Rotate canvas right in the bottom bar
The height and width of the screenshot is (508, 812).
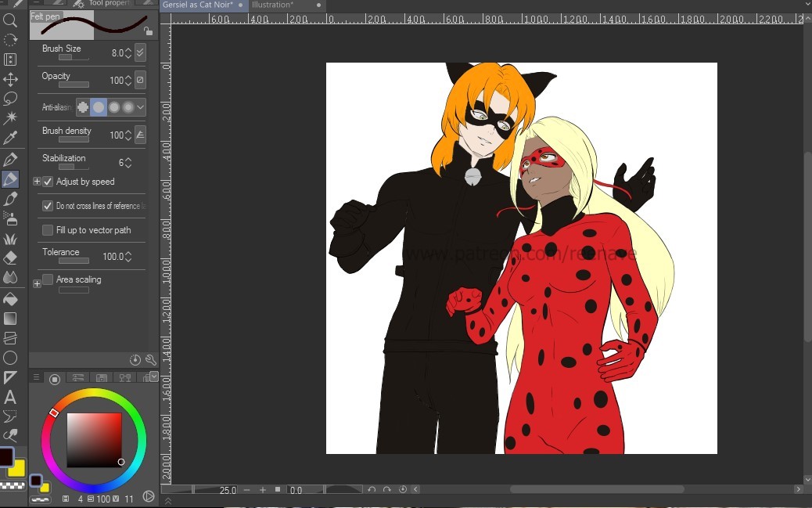click(387, 489)
